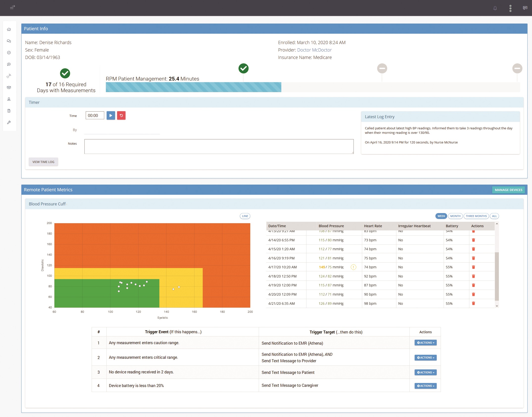Expand Actions dropdown for battery trigger
This screenshot has height=417, width=532.
pos(425,386)
